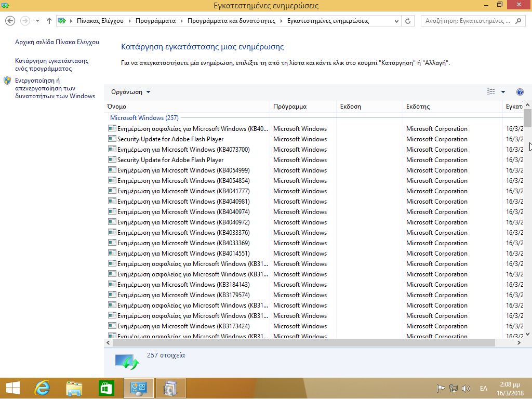Click the horizontal scrollbar thumb
The image size is (532, 399).
pyautogui.click(x=303, y=343)
